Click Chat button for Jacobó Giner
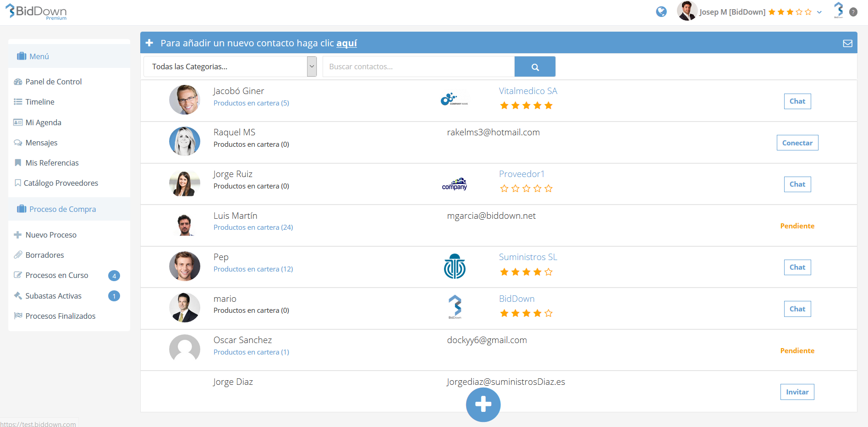This screenshot has height=427, width=868. 797,101
